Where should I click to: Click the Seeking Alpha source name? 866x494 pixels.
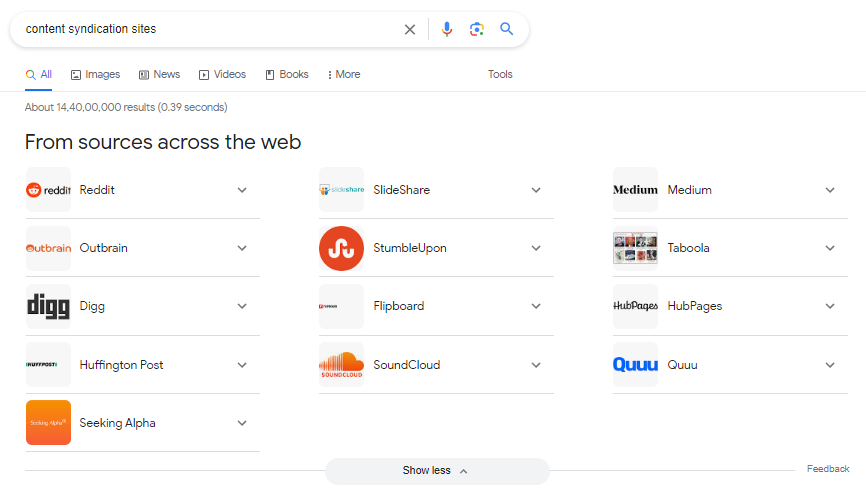118,423
